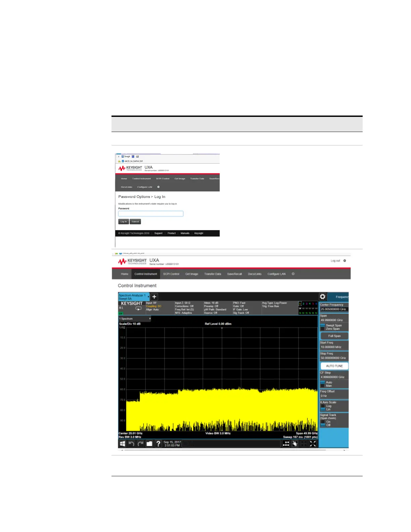The height and width of the screenshot is (532, 411).
Task: Go to the Get Image tab
Action: [x=192, y=274]
